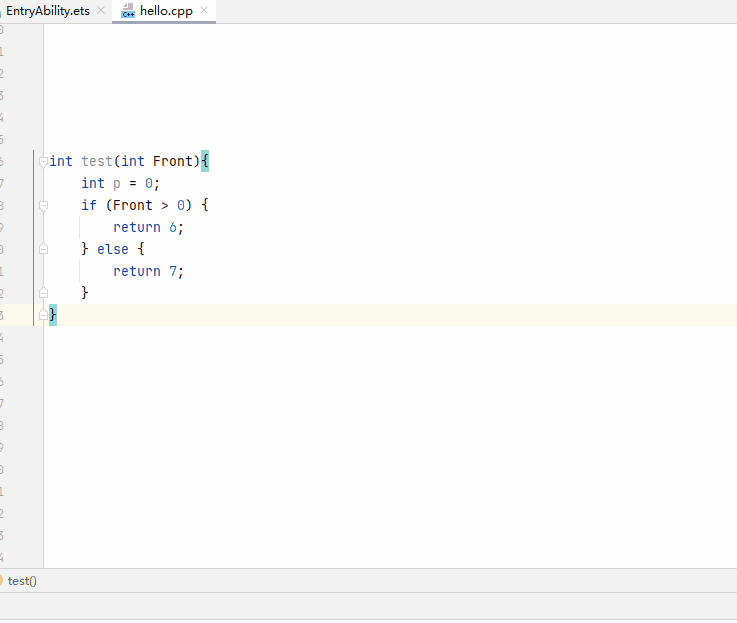The image size is (737, 623).
Task: Select the hello.cpp editor tab
Action: (x=165, y=10)
